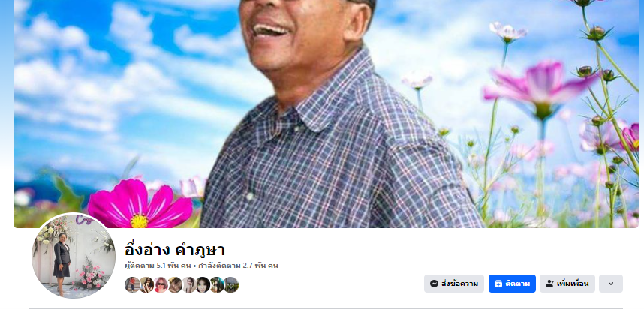Expand the chevron dropdown beside เพิ่มเพื่อน

tap(611, 284)
